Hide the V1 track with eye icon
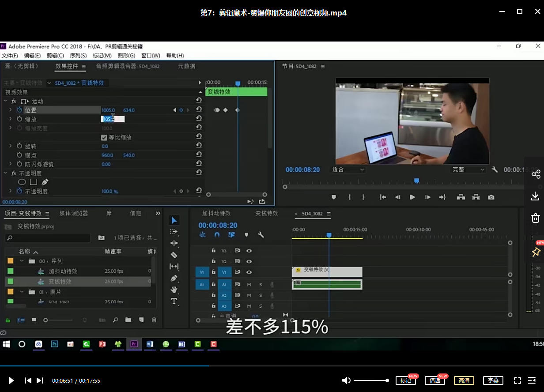The height and width of the screenshot is (392, 544). tap(249, 272)
